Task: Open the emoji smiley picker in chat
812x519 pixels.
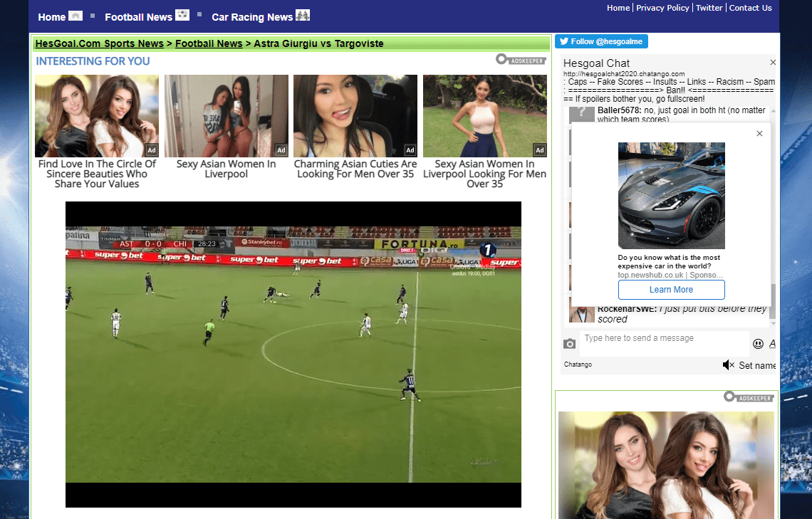Action: click(x=758, y=344)
